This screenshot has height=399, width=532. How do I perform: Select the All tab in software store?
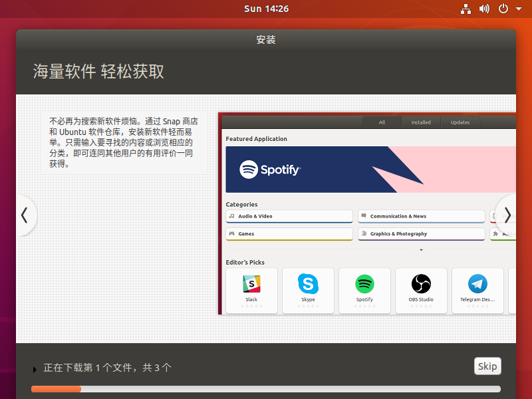click(x=382, y=122)
